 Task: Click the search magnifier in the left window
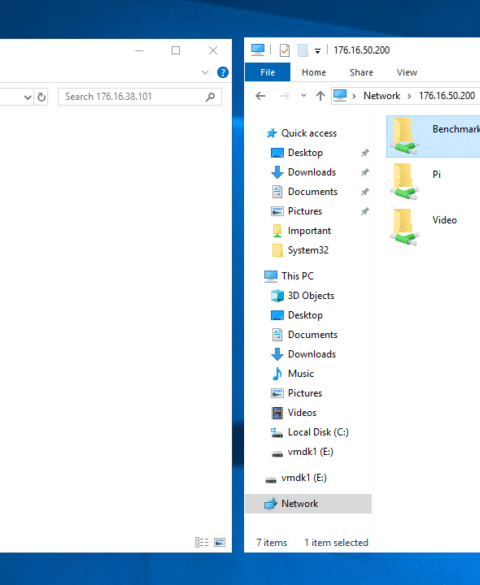210,97
